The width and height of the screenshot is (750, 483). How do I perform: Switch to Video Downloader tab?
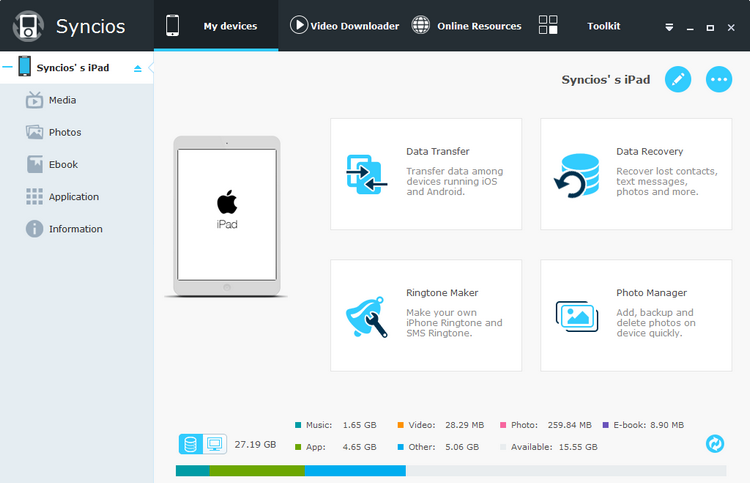[344, 26]
